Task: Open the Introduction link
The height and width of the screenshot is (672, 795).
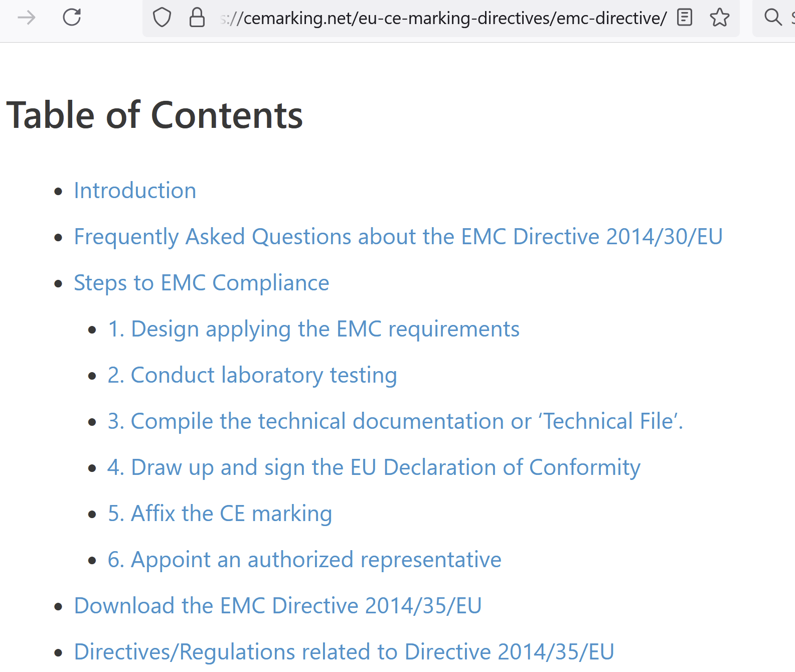Action: click(135, 191)
